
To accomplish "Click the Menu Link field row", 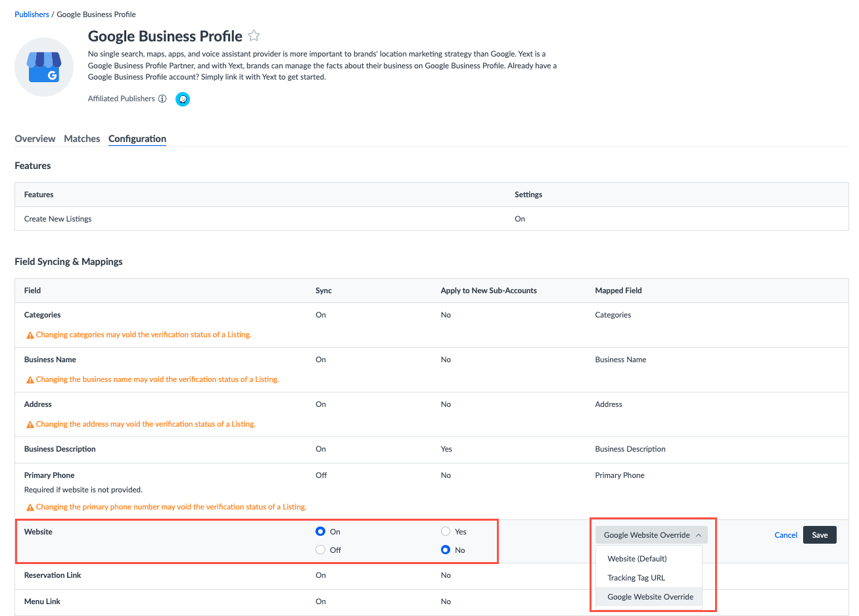I will [431, 602].
